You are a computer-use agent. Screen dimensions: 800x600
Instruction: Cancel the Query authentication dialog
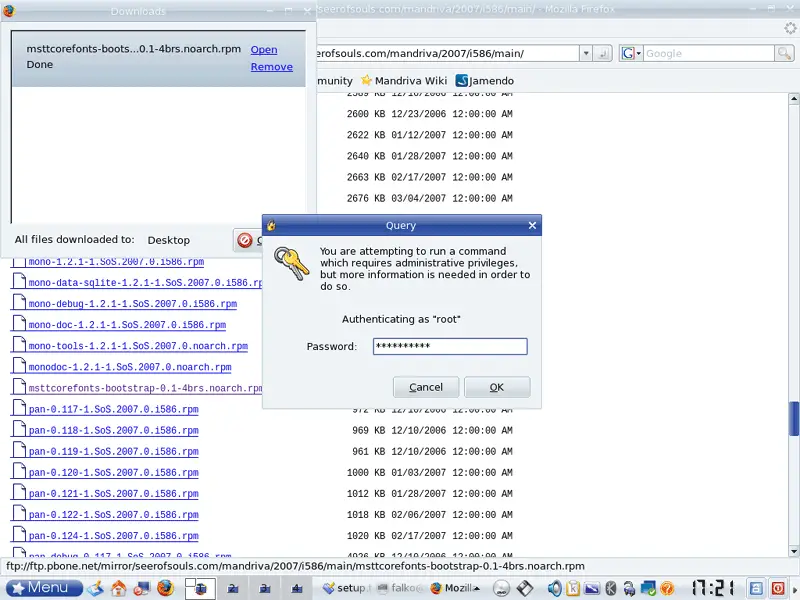tap(426, 387)
